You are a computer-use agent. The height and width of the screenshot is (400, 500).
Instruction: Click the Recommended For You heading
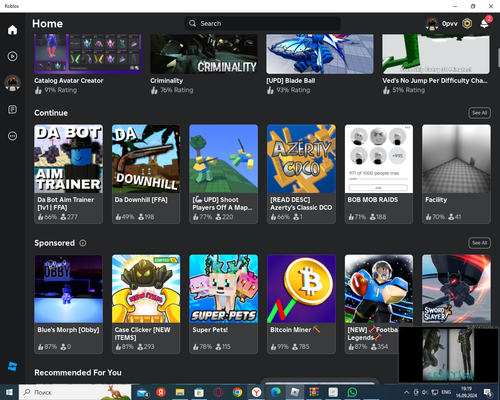tap(78, 372)
